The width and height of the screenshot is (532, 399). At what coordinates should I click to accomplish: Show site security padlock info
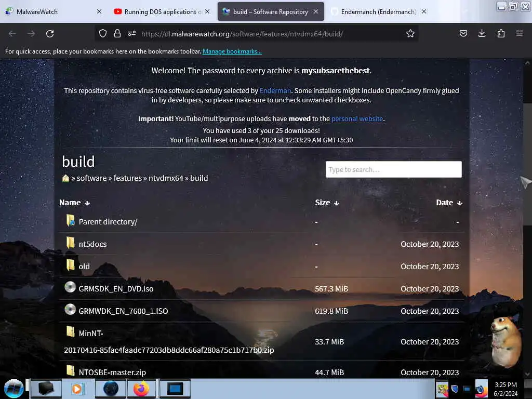[x=117, y=33]
